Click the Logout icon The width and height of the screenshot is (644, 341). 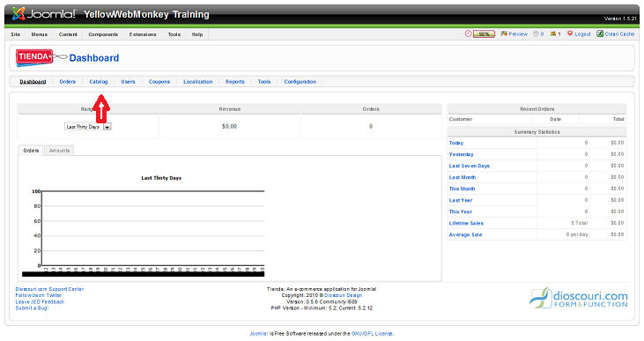570,33
